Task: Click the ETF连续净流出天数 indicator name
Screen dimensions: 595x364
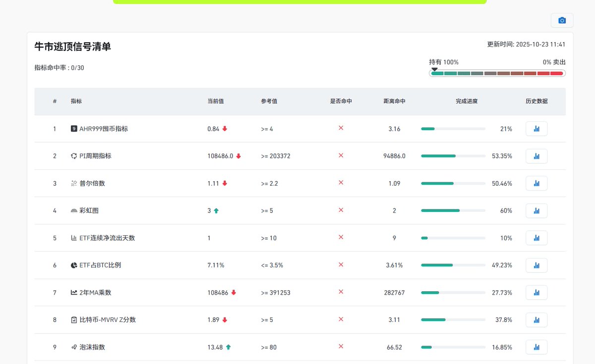Action: pyautogui.click(x=107, y=238)
